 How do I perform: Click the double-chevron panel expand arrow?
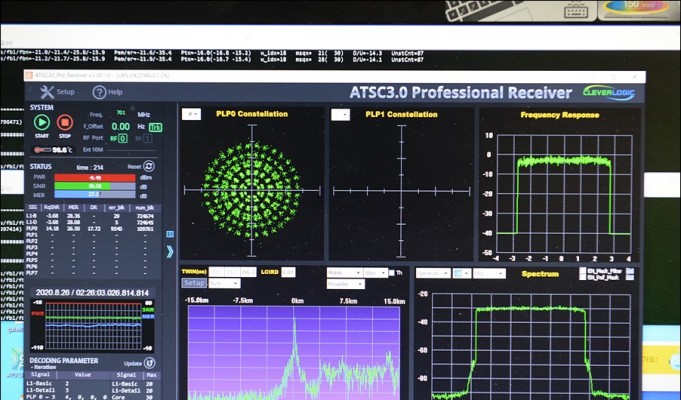pyautogui.click(x=170, y=251)
